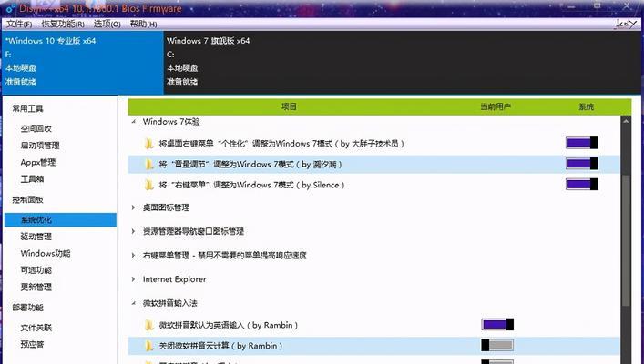Screen dimensions: 644x364
Task: Open the 帮助(H) menu
Action: point(143,24)
